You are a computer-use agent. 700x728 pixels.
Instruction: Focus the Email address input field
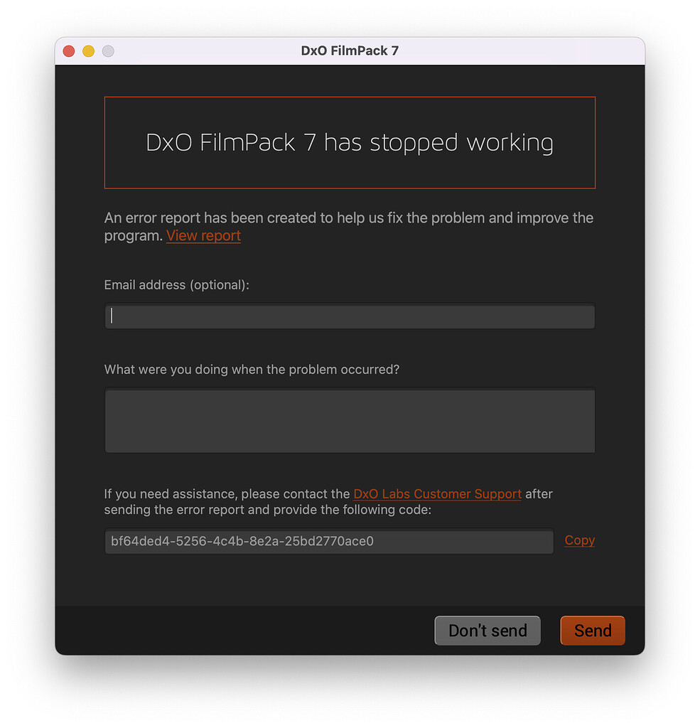pyautogui.click(x=350, y=317)
